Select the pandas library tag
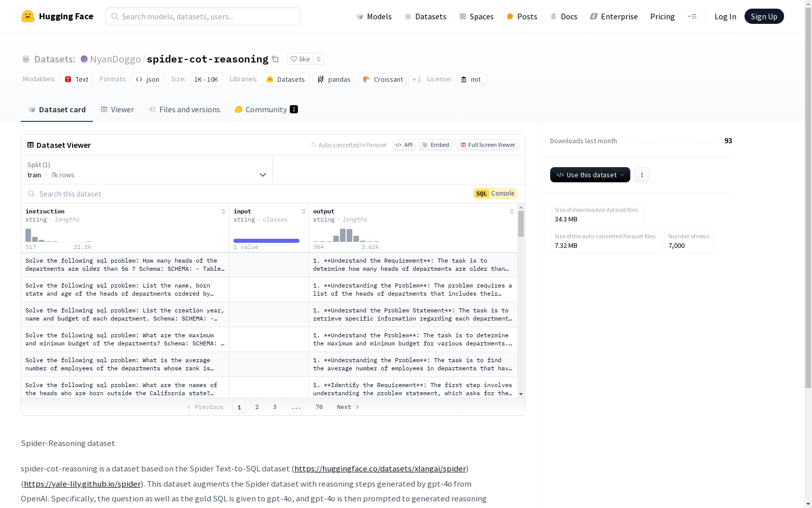The width and height of the screenshot is (812, 508). [334, 79]
